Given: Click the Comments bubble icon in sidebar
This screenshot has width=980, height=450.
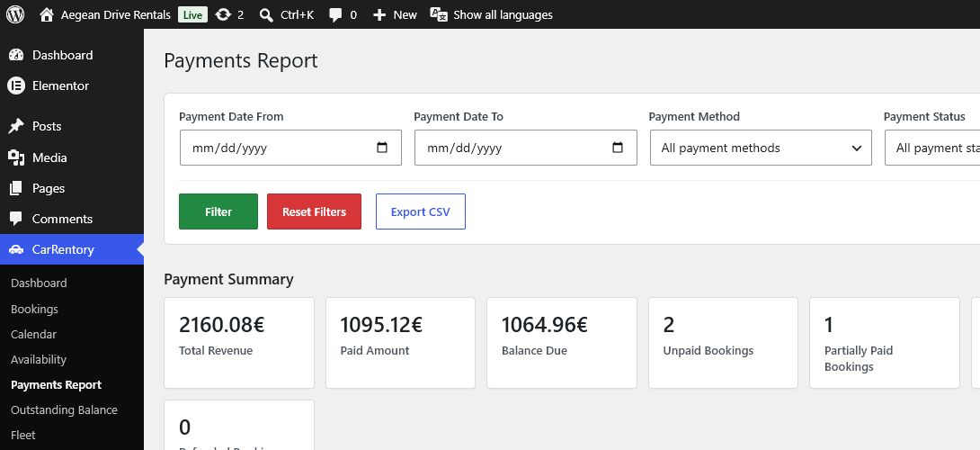Looking at the screenshot, I should pyautogui.click(x=16, y=219).
